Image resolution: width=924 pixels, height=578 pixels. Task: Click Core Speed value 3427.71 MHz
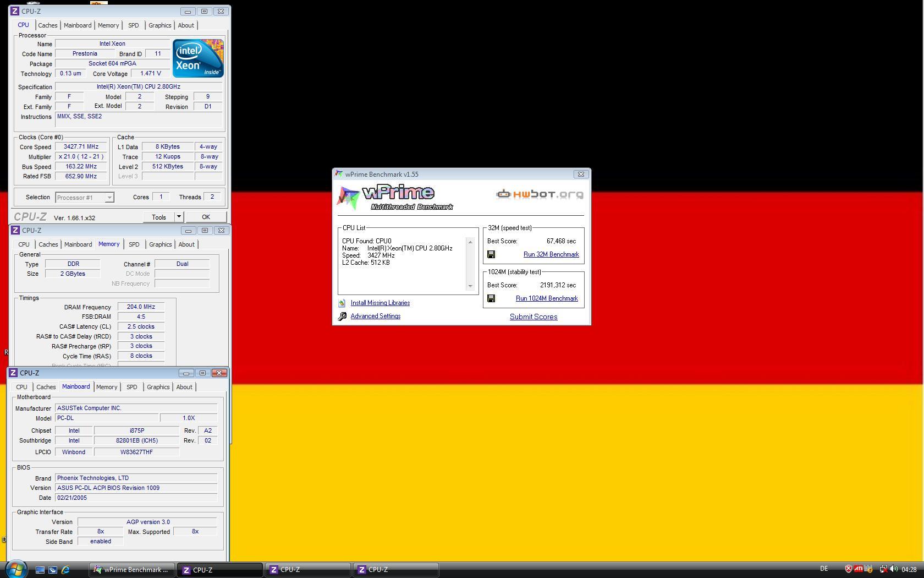(81, 147)
